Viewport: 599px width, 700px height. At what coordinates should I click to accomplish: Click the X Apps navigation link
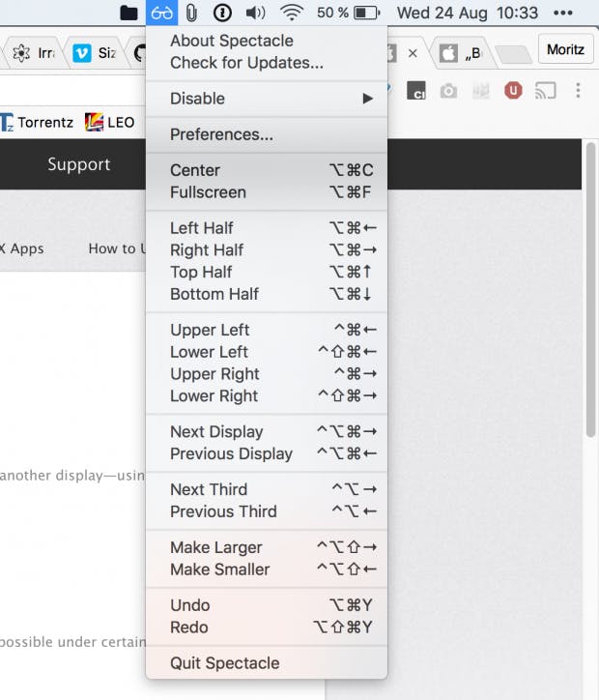click(x=22, y=248)
